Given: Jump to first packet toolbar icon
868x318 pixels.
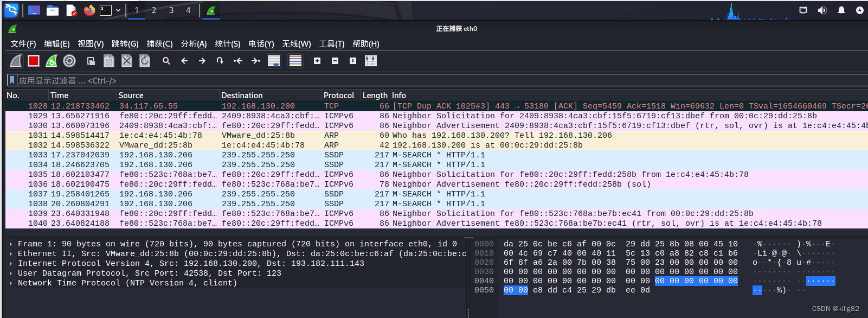Looking at the screenshot, I should click(238, 61).
